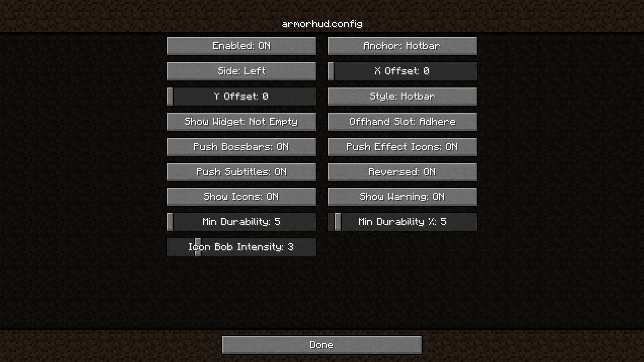Toggle Push Bossbars ON setting

click(x=241, y=146)
